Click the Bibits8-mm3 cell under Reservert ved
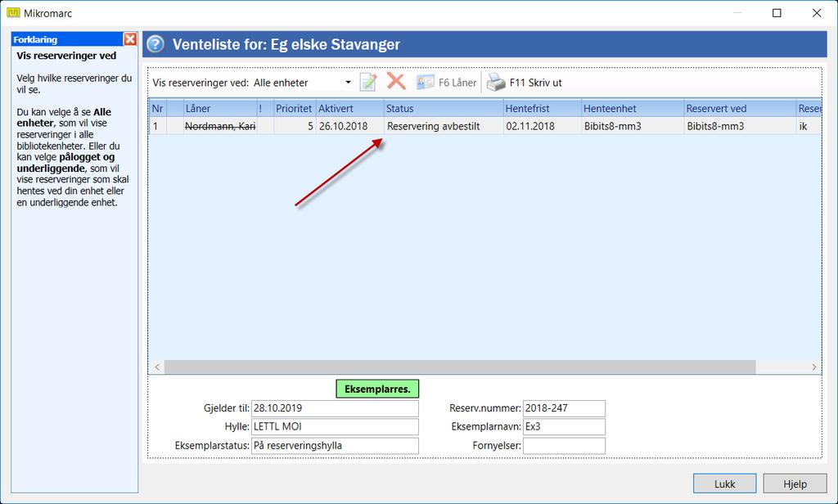This screenshot has width=838, height=504. [x=740, y=126]
